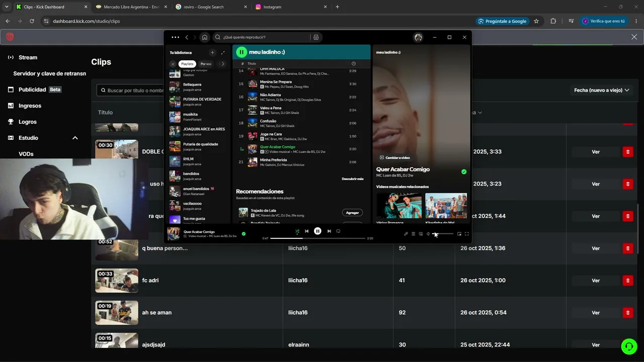Clear the library filter with the X
The image size is (644, 362).
(173, 64)
